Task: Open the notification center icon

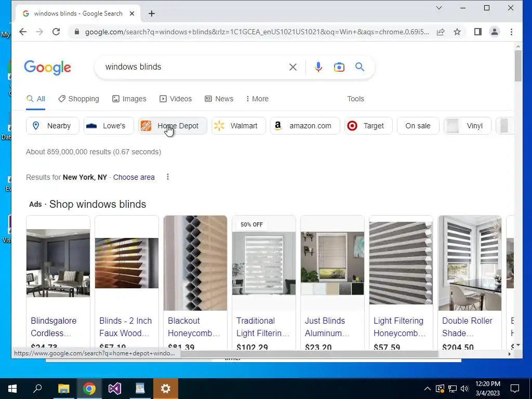Action: (x=515, y=389)
